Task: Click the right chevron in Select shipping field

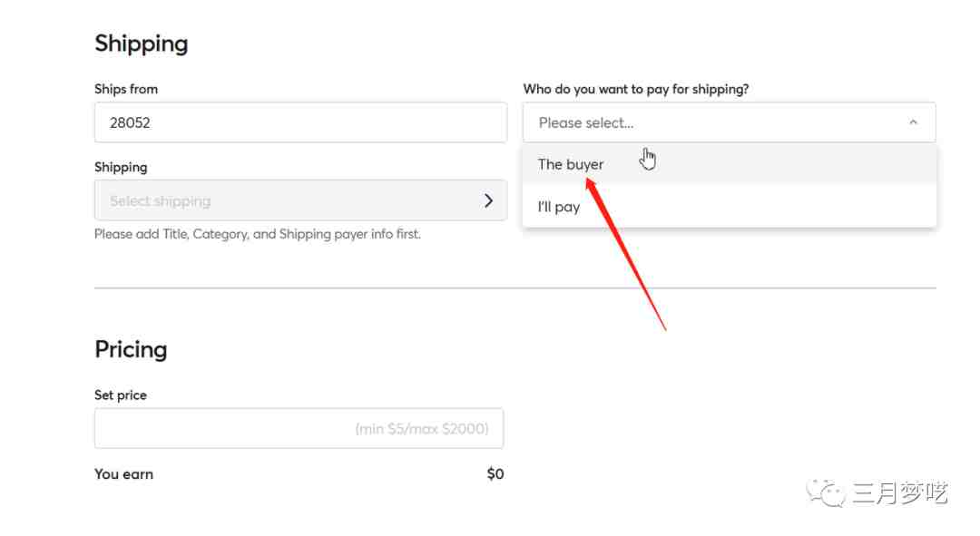Action: [x=489, y=200]
